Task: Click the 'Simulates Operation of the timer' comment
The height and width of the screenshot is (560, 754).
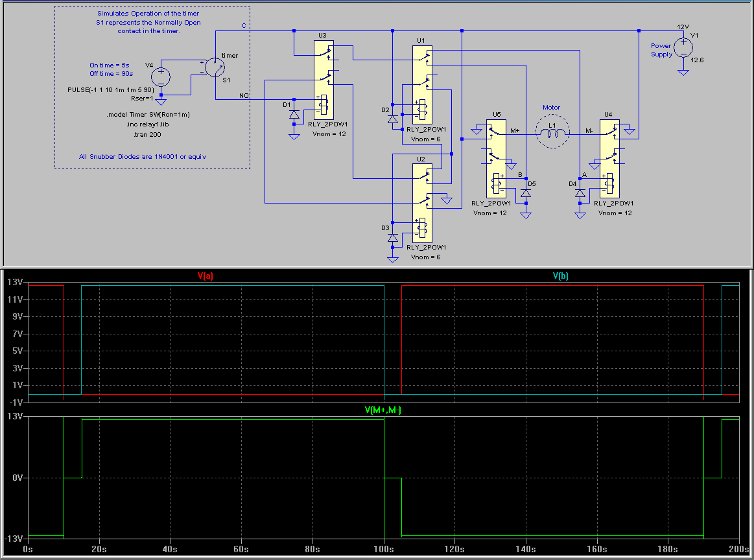Action: coord(148,14)
